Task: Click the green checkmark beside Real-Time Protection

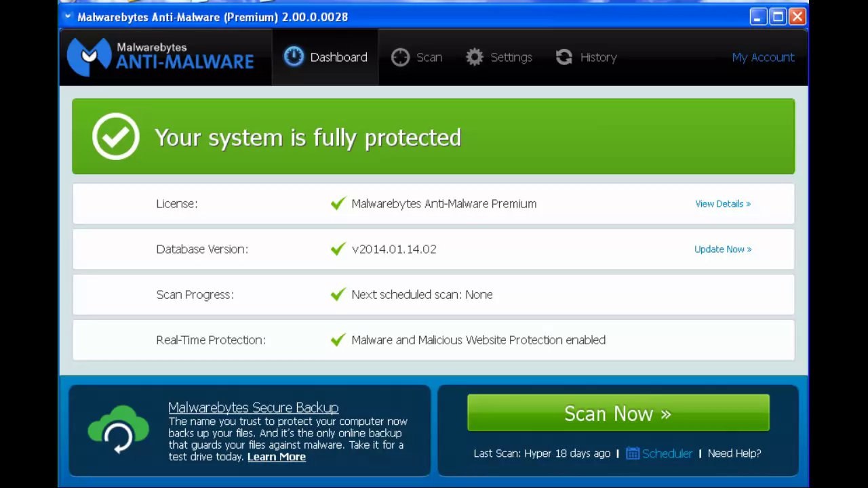Action: (338, 340)
